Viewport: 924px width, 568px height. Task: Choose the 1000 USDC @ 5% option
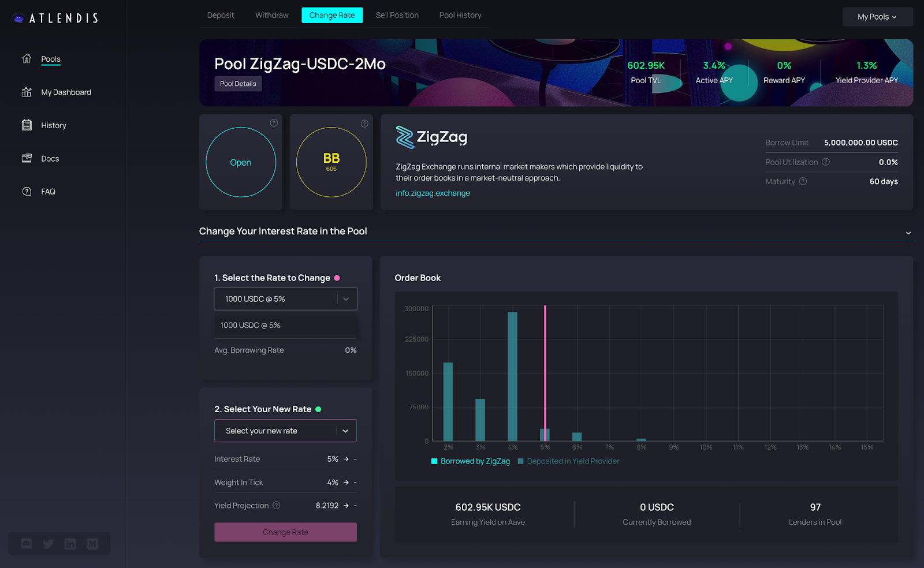(x=286, y=326)
